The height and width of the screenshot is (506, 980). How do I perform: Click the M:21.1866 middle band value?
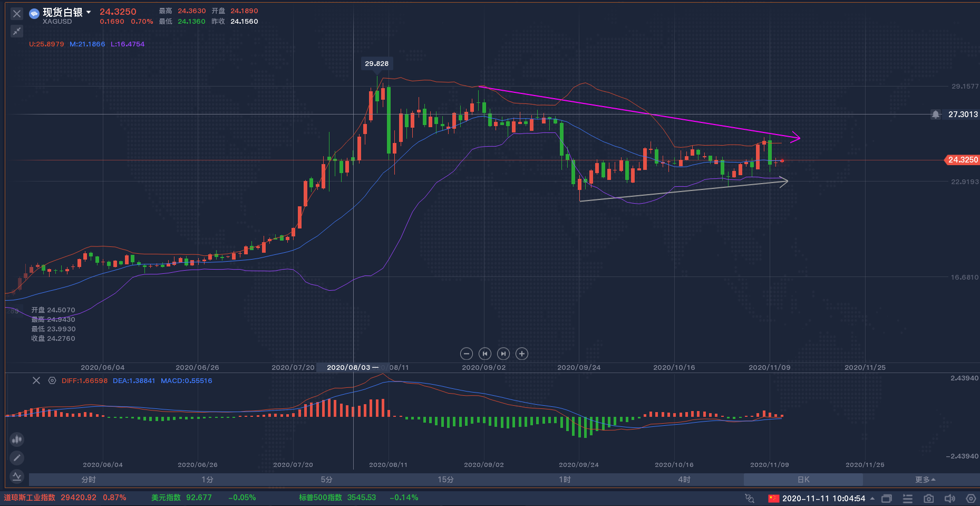[x=88, y=44]
